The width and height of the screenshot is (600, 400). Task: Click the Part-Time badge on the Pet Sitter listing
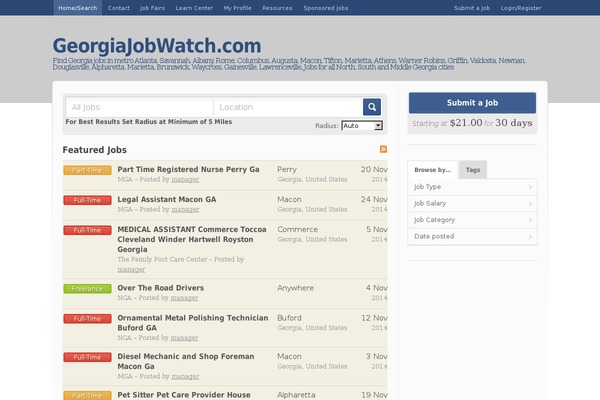click(x=87, y=395)
